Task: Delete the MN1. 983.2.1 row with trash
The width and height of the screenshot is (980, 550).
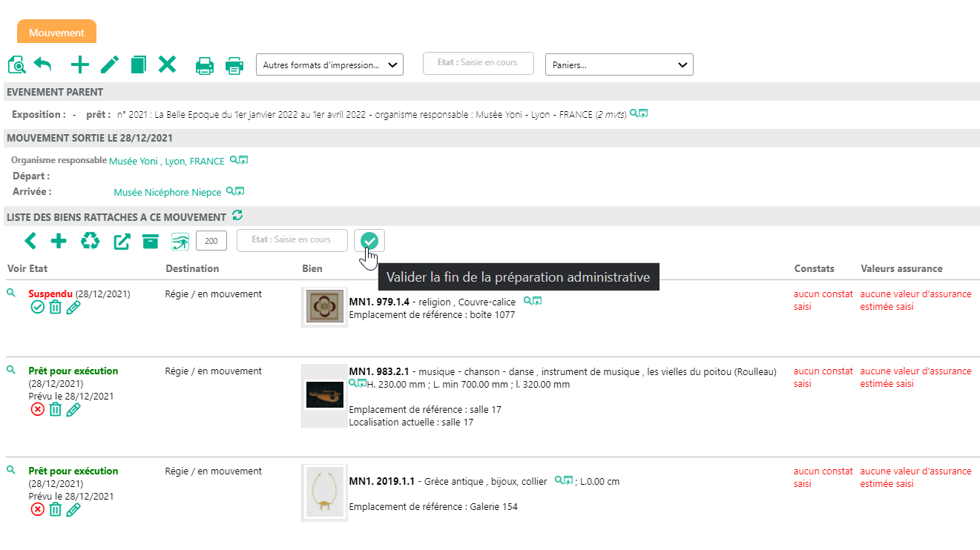Action: tap(55, 410)
